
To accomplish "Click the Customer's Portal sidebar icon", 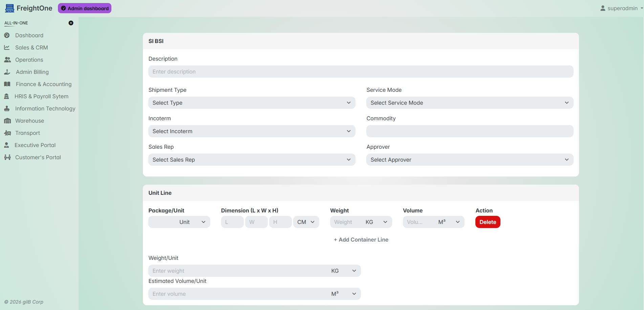I will click(7, 157).
